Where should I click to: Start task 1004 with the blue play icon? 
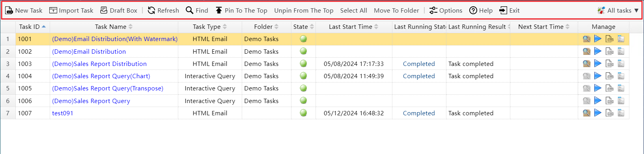pyautogui.click(x=598, y=76)
